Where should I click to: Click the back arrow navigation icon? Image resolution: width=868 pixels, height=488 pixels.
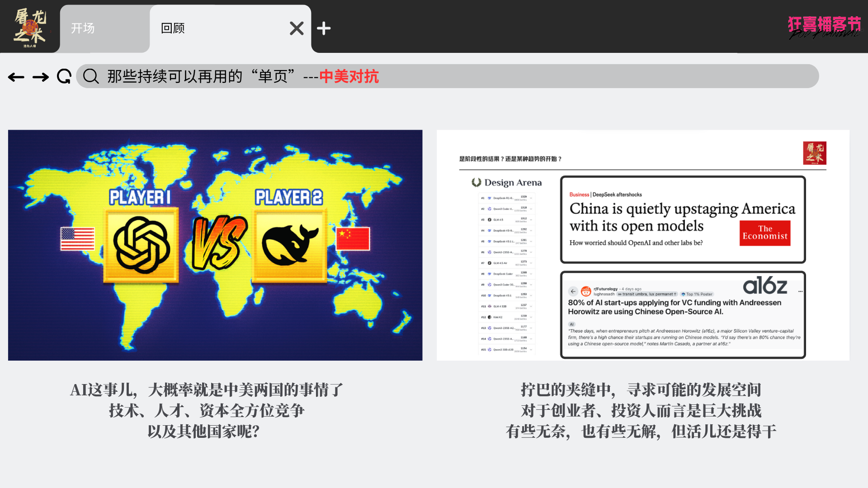(x=16, y=77)
